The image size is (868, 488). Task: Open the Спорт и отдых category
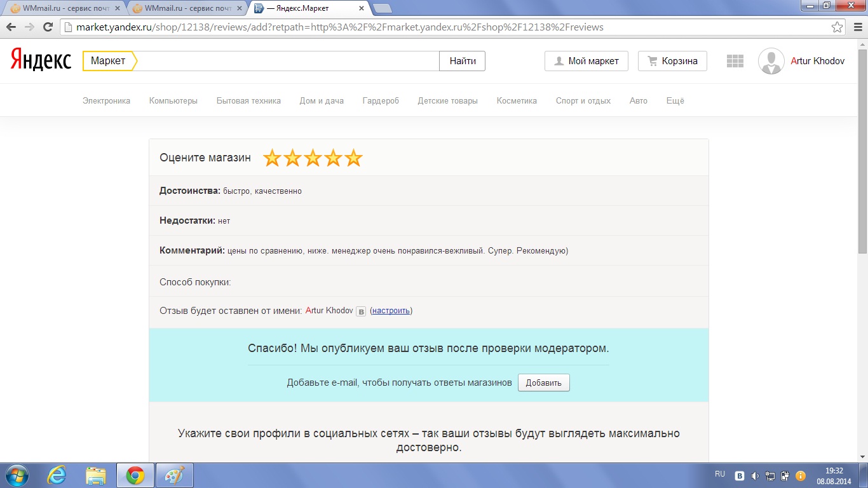583,100
